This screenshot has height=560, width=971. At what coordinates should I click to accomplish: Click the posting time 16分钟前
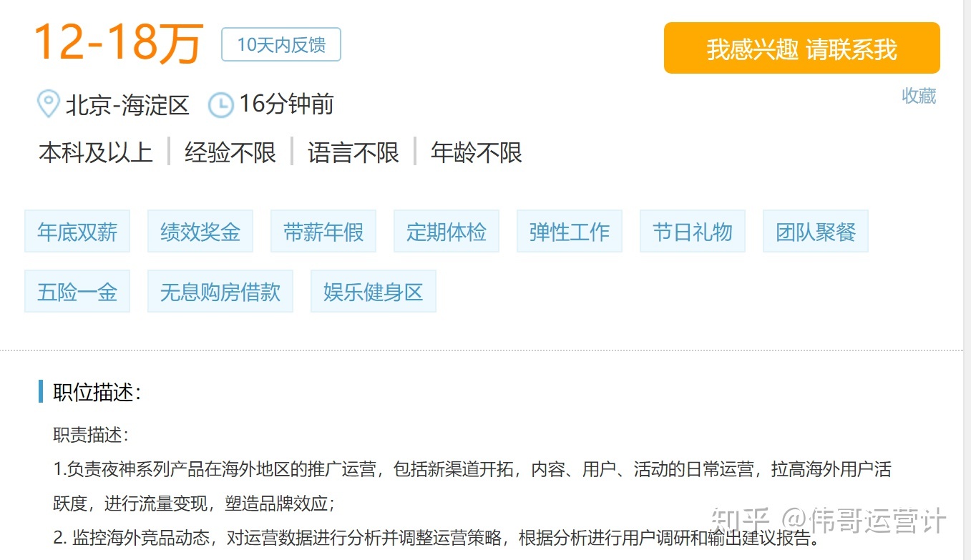pyautogui.click(x=286, y=104)
